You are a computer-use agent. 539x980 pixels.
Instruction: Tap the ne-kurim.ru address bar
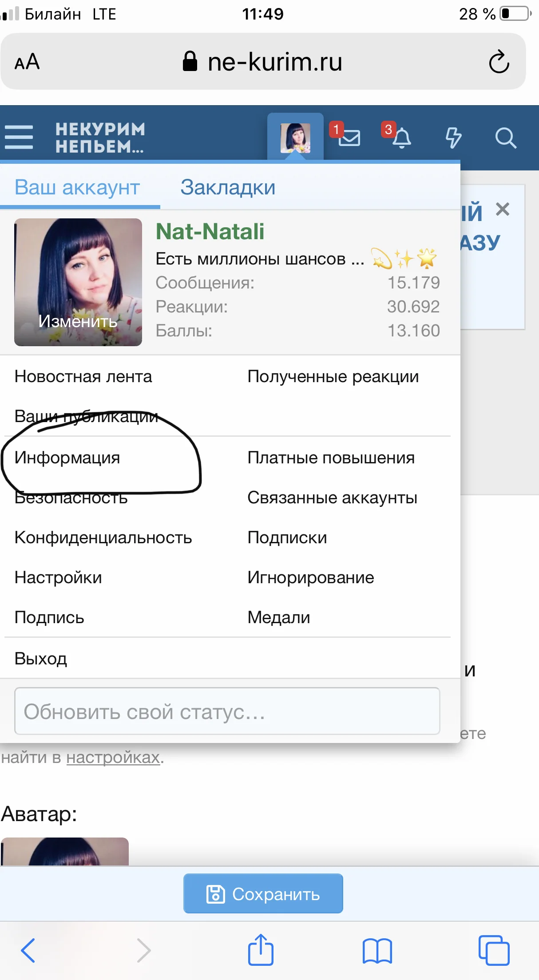point(263,61)
